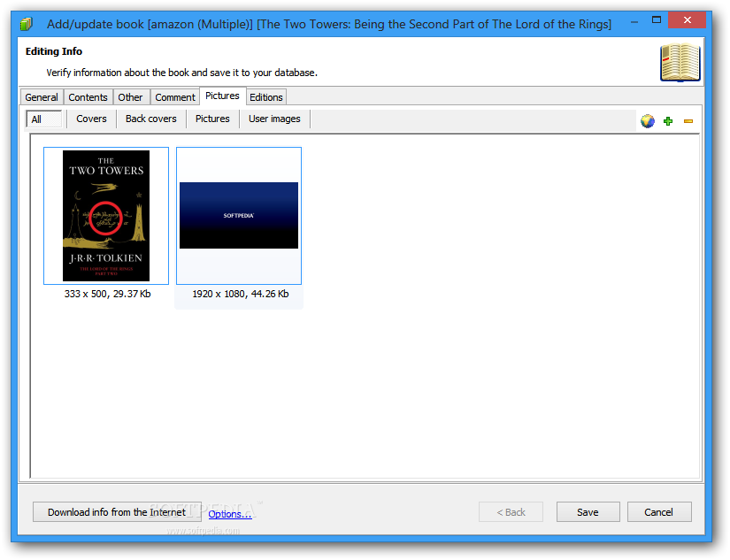Filter images by Covers

pos(91,119)
